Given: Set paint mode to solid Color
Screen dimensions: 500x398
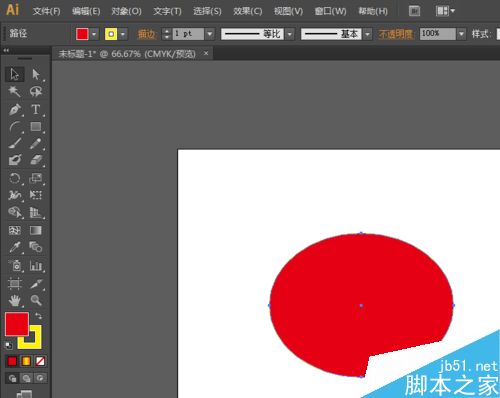Looking at the screenshot, I should [12, 361].
